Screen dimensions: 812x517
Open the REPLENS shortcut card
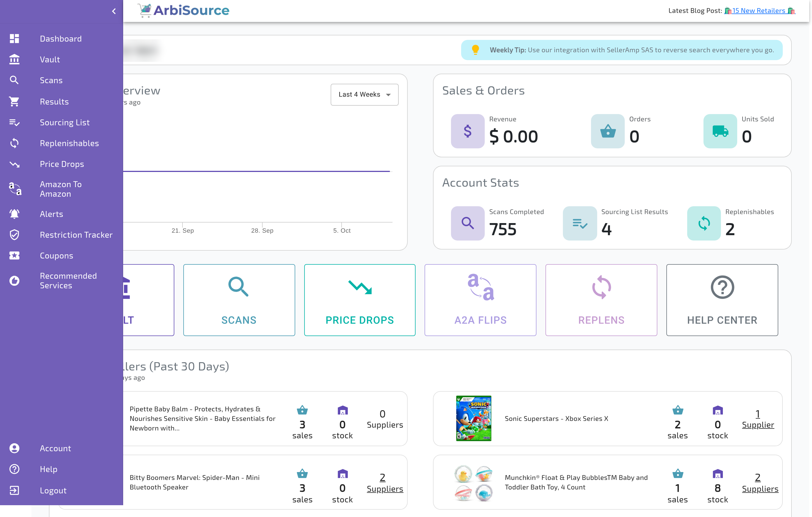pos(601,300)
